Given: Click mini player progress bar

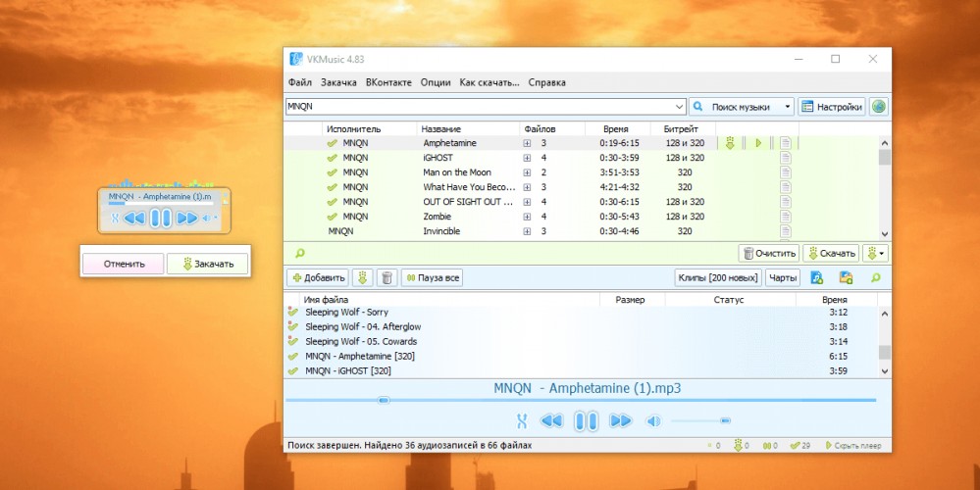Looking at the screenshot, I should click(161, 203).
